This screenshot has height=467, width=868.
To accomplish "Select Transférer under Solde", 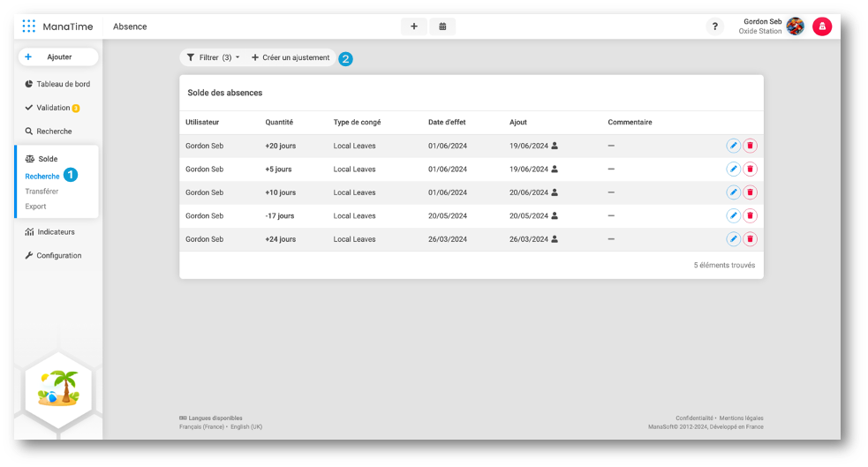I will click(x=42, y=191).
